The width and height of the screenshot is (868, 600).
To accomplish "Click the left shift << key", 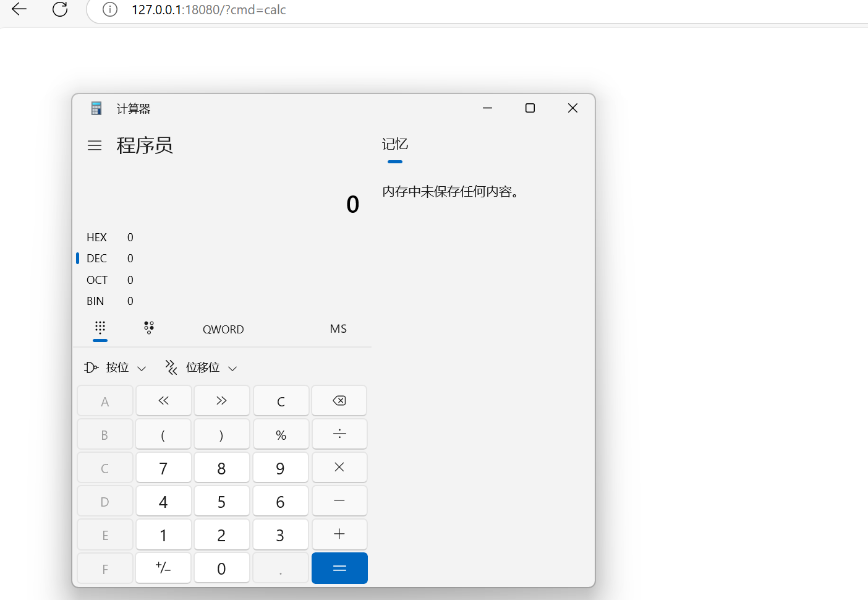I will click(163, 401).
